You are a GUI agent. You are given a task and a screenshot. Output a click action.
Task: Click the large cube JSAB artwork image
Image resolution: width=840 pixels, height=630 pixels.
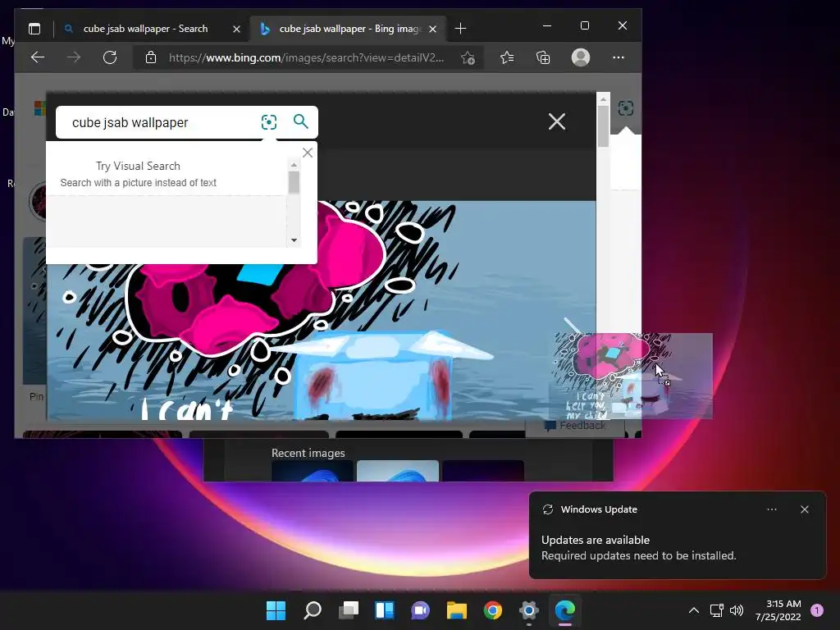(x=322, y=310)
